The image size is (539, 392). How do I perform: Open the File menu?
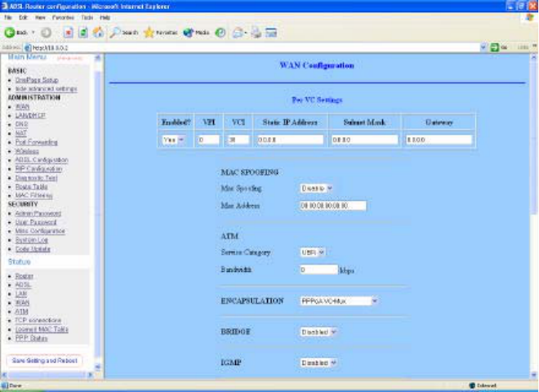(8, 17)
